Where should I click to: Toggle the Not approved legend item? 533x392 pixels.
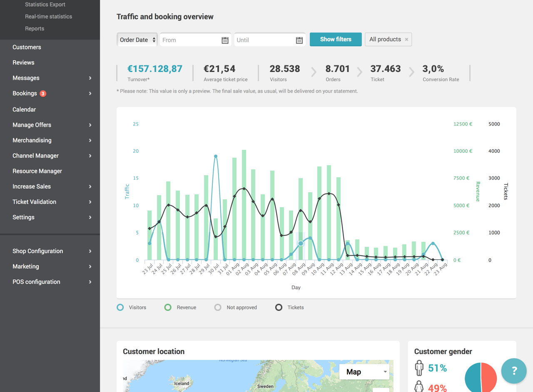pyautogui.click(x=236, y=308)
